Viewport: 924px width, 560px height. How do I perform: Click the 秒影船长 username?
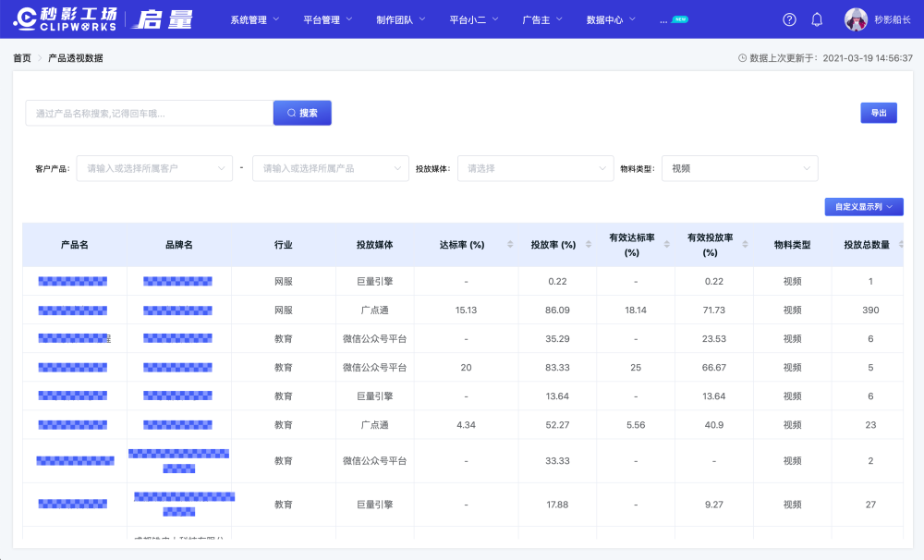tap(893, 19)
